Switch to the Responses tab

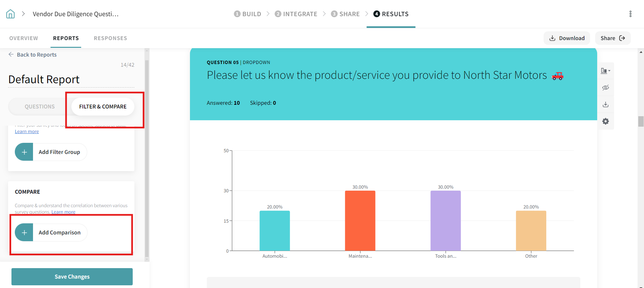pos(110,38)
